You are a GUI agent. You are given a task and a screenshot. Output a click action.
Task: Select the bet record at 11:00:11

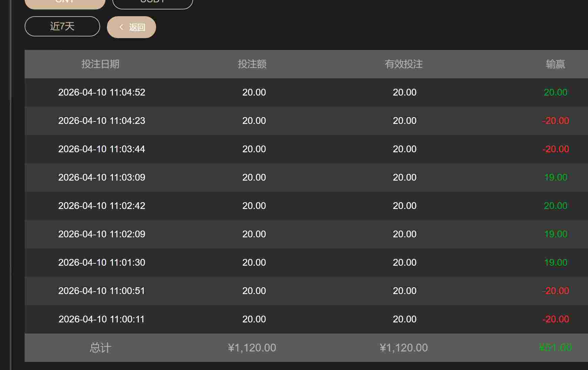(101, 319)
